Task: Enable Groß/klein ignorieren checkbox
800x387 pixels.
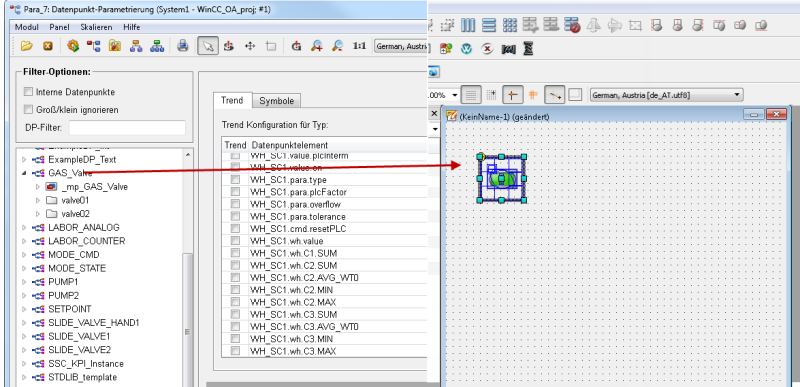Action: pos(28,110)
